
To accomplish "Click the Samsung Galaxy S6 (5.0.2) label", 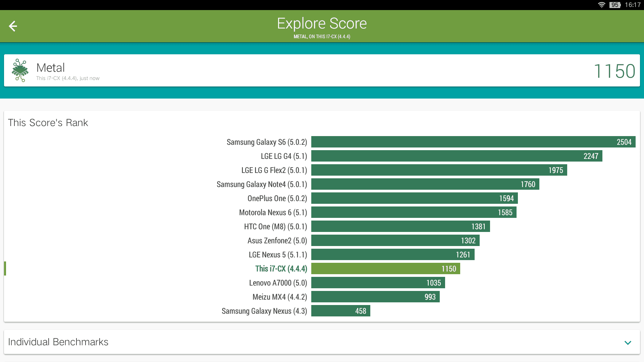I will tap(267, 142).
